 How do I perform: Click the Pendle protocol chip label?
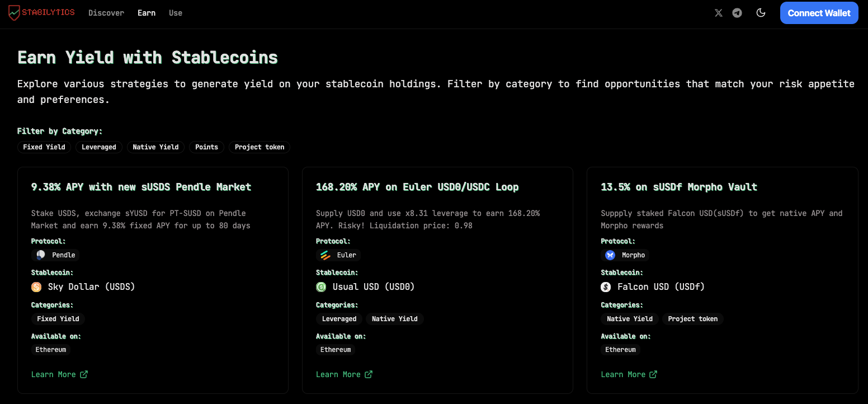(x=64, y=255)
